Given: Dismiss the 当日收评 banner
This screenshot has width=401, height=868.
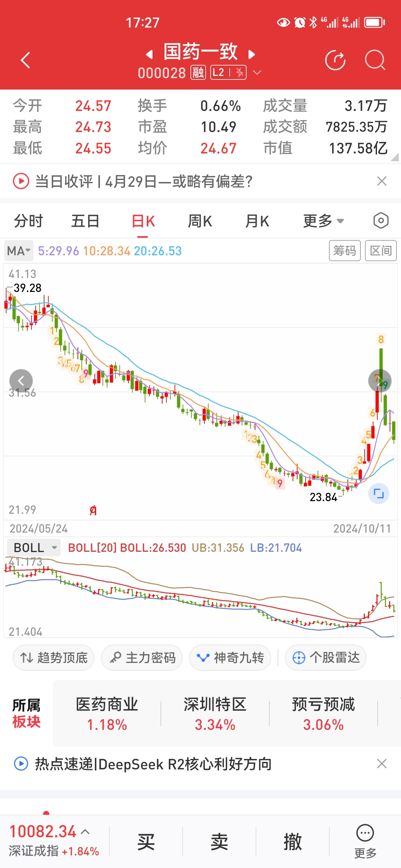Looking at the screenshot, I should [382, 181].
